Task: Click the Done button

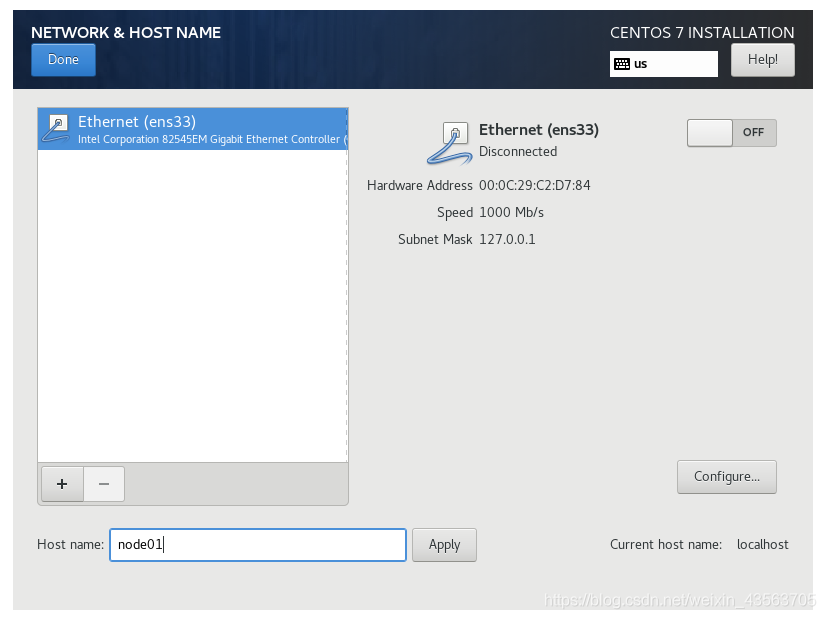Action: point(63,60)
